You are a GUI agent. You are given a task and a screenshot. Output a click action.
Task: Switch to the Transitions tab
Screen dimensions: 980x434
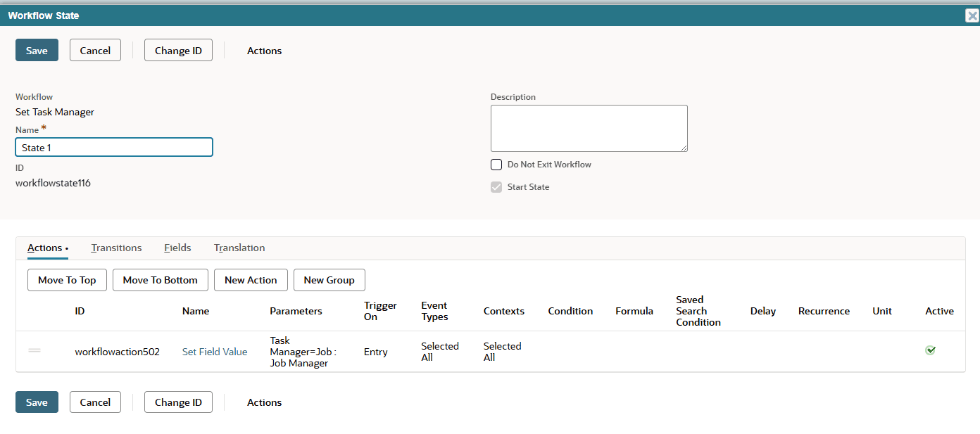(116, 248)
